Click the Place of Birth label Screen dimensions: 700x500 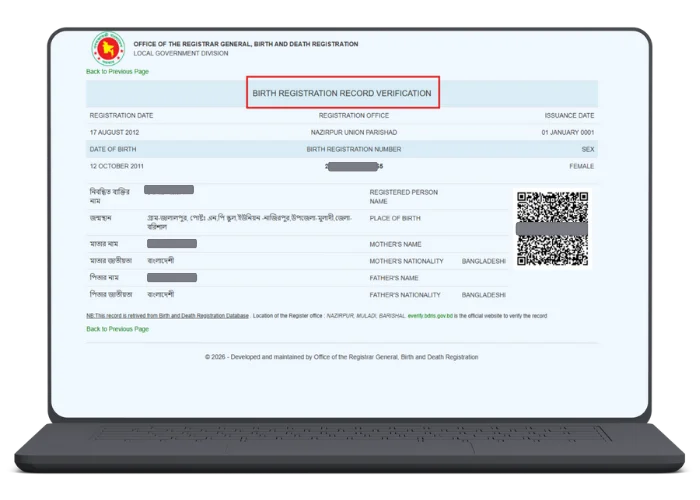[396, 219]
